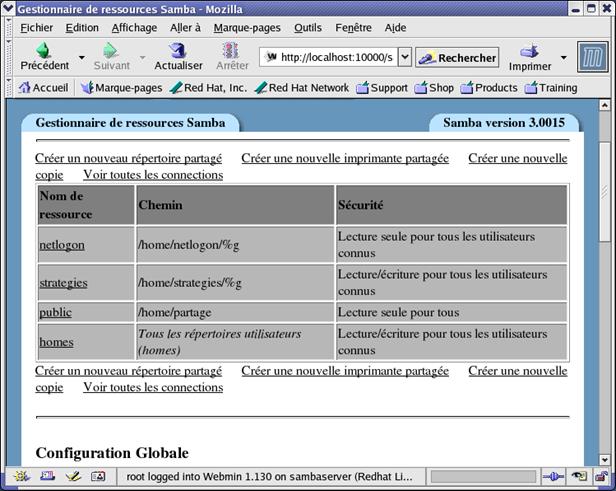
Task: Go back with the Précédent button
Action: (44, 57)
